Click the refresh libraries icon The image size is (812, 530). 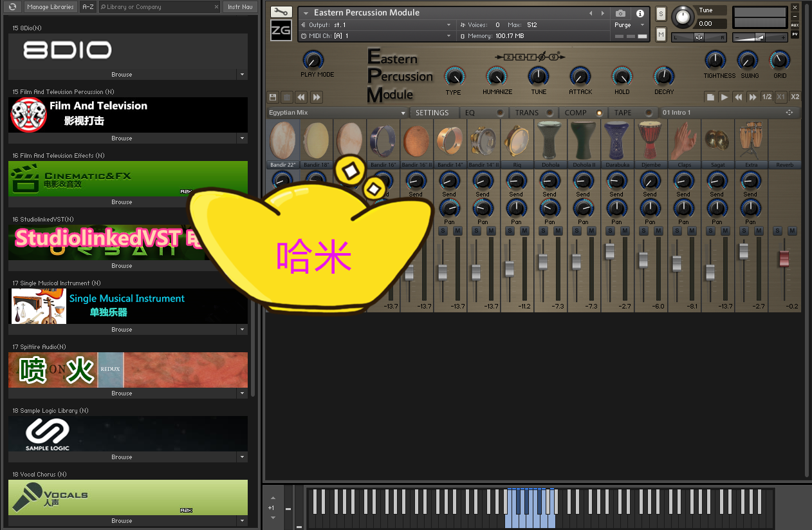pyautogui.click(x=12, y=6)
